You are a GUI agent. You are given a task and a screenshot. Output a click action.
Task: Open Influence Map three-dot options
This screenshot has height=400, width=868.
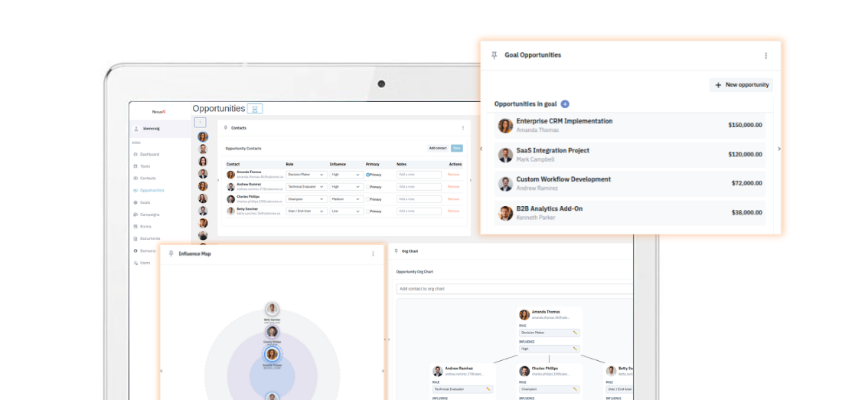pos(373,254)
